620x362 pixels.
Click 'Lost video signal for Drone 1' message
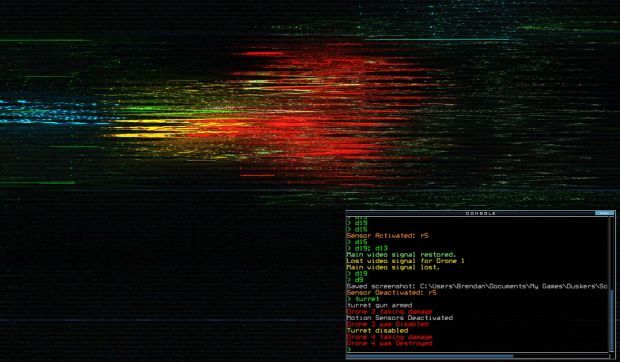click(x=406, y=261)
